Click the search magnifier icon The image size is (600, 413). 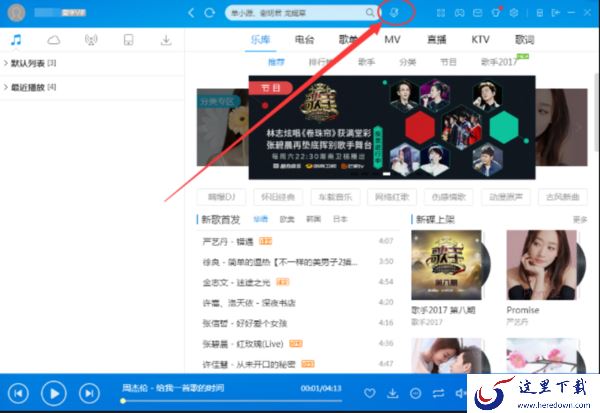pyautogui.click(x=370, y=13)
